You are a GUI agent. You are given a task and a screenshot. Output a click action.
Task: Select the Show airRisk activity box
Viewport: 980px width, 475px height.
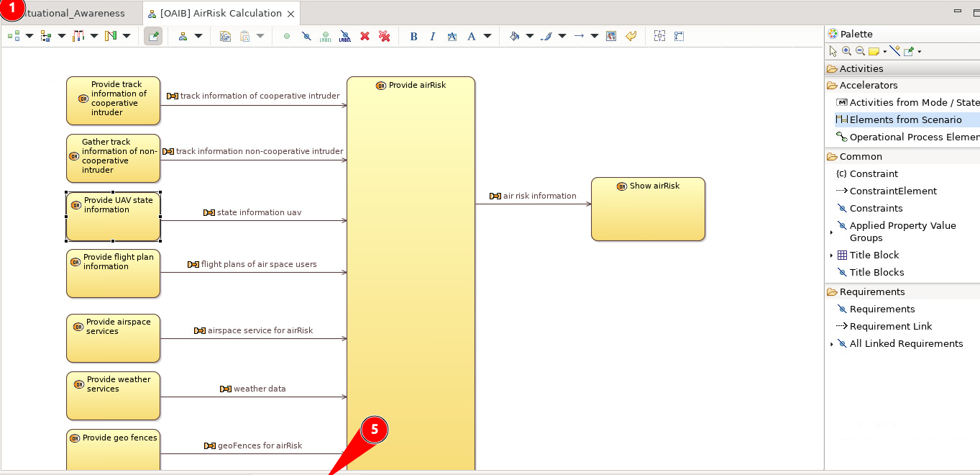click(648, 209)
